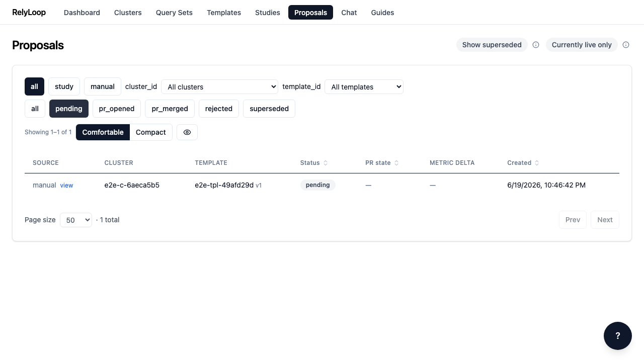Sort by PR state column arrows

(x=396, y=163)
